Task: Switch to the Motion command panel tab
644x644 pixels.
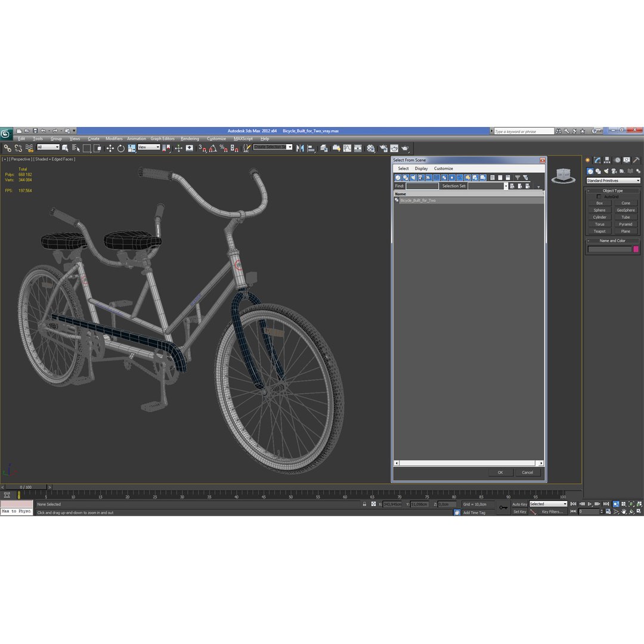Action: [x=617, y=160]
